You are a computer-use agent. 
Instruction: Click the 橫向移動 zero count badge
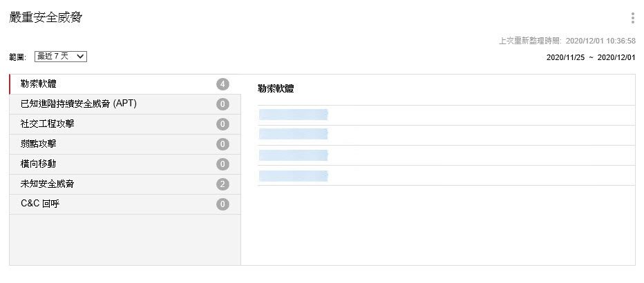[222, 164]
